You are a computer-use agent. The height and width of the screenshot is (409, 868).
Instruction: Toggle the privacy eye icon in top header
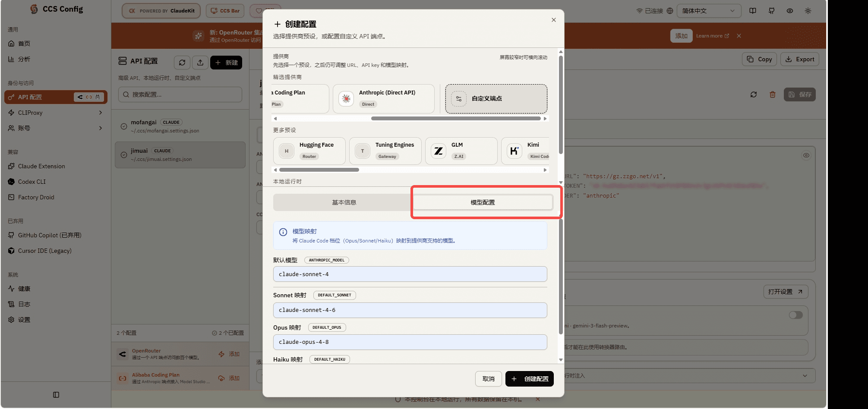click(790, 11)
